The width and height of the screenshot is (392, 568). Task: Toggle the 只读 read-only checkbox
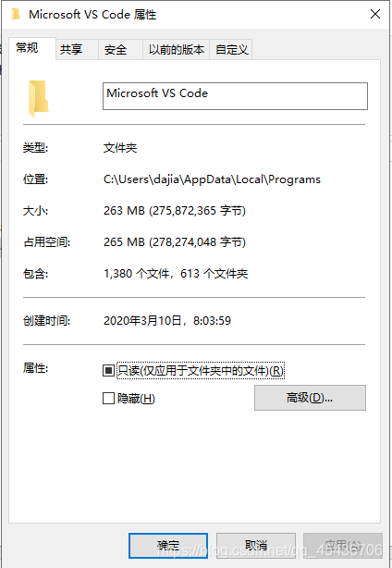pyautogui.click(x=108, y=370)
